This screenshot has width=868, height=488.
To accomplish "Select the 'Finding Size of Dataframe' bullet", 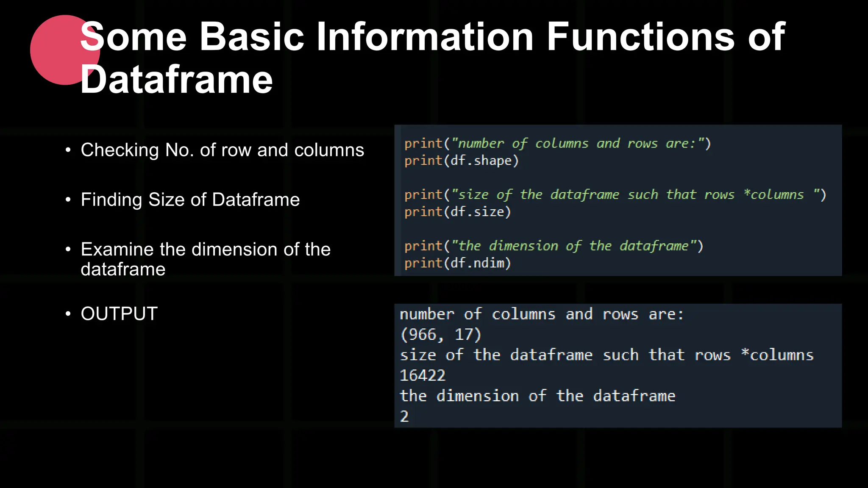I will (190, 200).
